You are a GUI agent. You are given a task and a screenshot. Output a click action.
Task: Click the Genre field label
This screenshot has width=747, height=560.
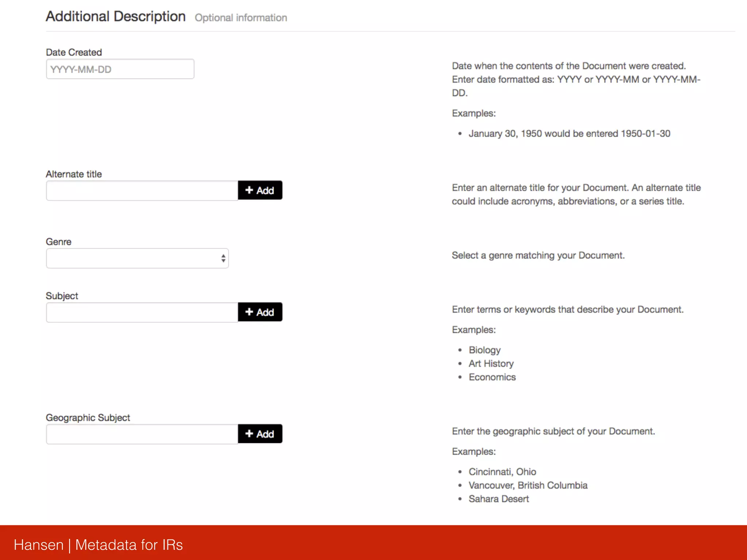pos(58,242)
